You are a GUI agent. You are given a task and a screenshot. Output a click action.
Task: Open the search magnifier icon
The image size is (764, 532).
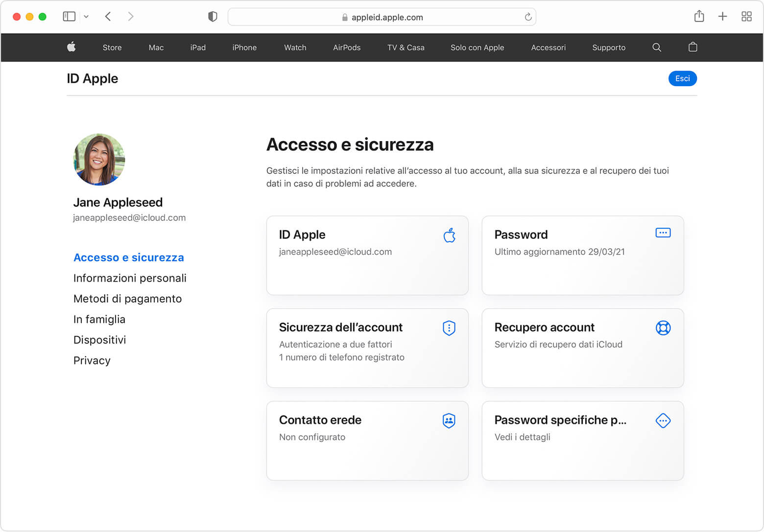point(657,48)
